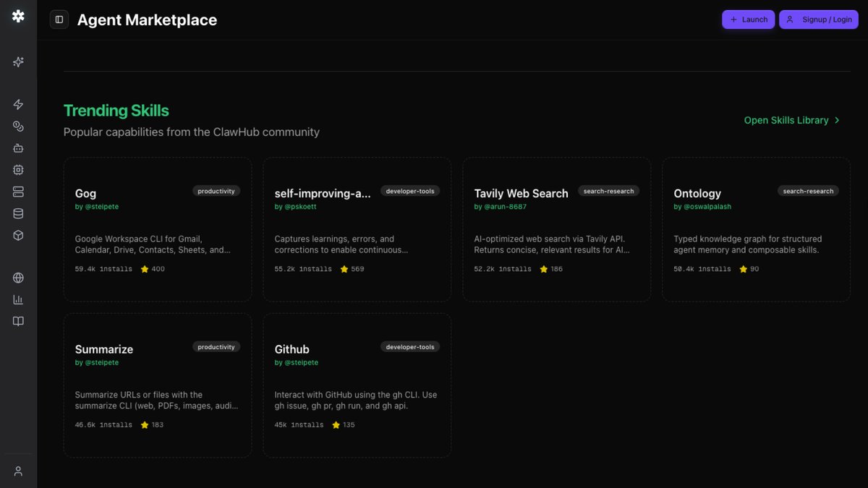This screenshot has height=488, width=868.
Task: Click the '59.4k installs' text
Action: tap(103, 269)
